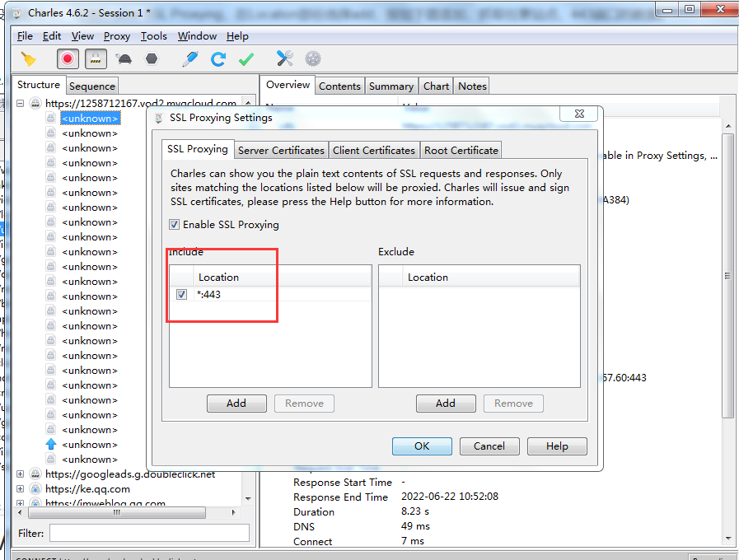Expand the ke.qq.com tree node
The width and height of the screenshot is (739, 560).
21,488
